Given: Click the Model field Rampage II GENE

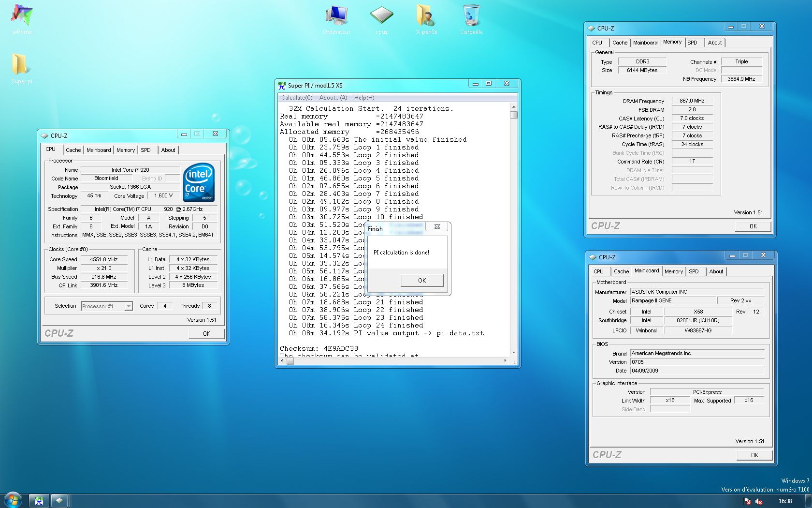Looking at the screenshot, I should point(673,300).
